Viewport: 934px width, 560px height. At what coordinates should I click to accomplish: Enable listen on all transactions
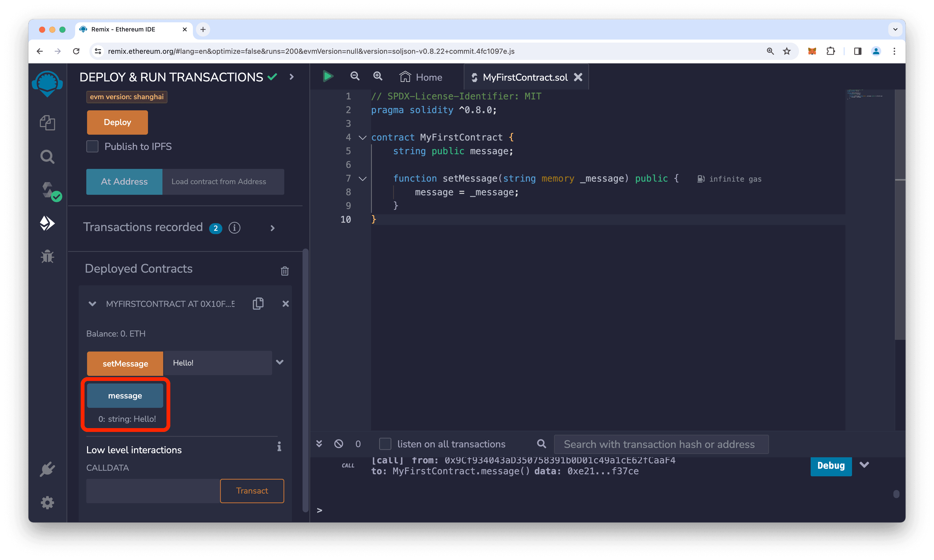(x=385, y=444)
